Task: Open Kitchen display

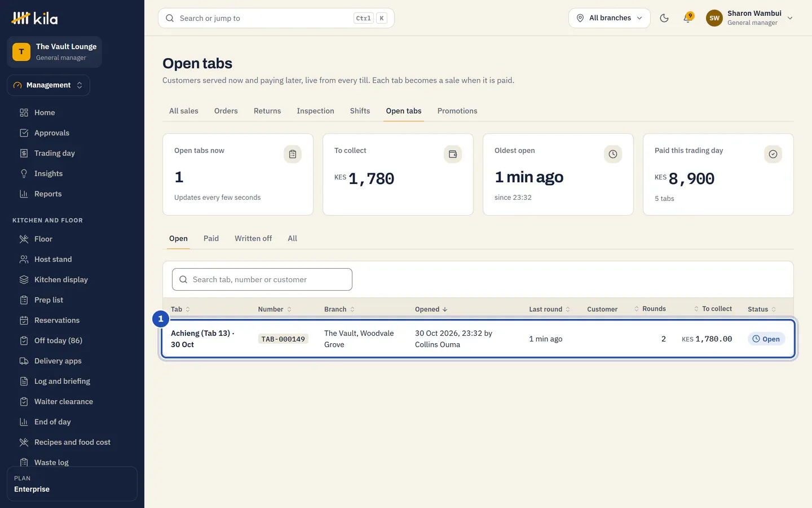Action: pyautogui.click(x=72, y=279)
